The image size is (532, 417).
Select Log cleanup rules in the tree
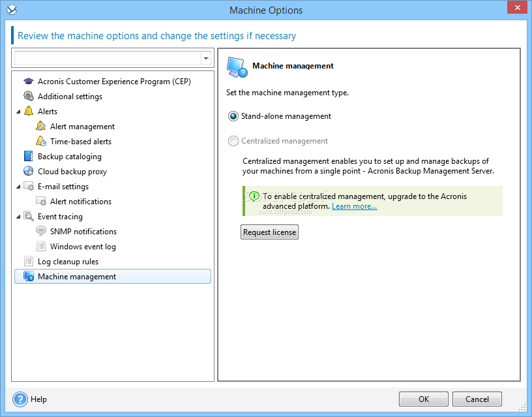tap(68, 262)
